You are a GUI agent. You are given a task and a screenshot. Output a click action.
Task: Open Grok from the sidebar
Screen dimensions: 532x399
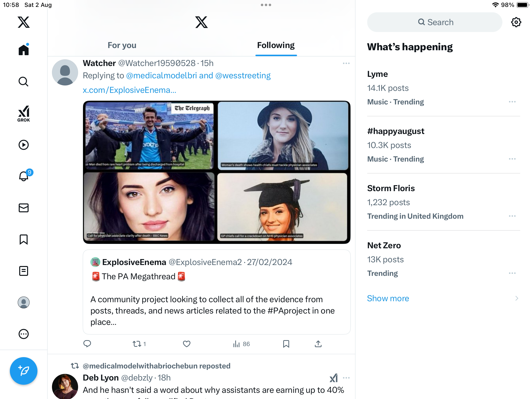tap(24, 114)
